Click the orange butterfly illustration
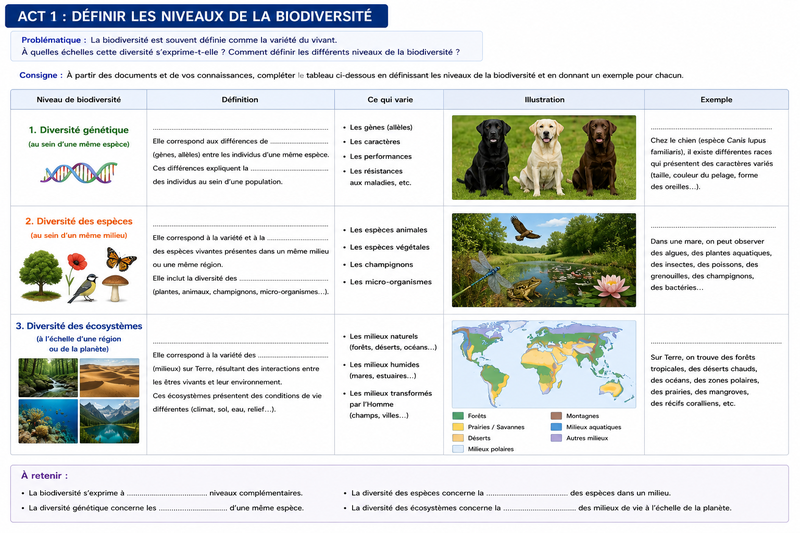This screenshot has height=533, width=800. (121, 259)
